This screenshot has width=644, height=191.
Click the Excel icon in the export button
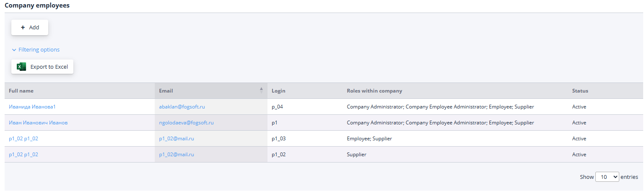(21, 67)
